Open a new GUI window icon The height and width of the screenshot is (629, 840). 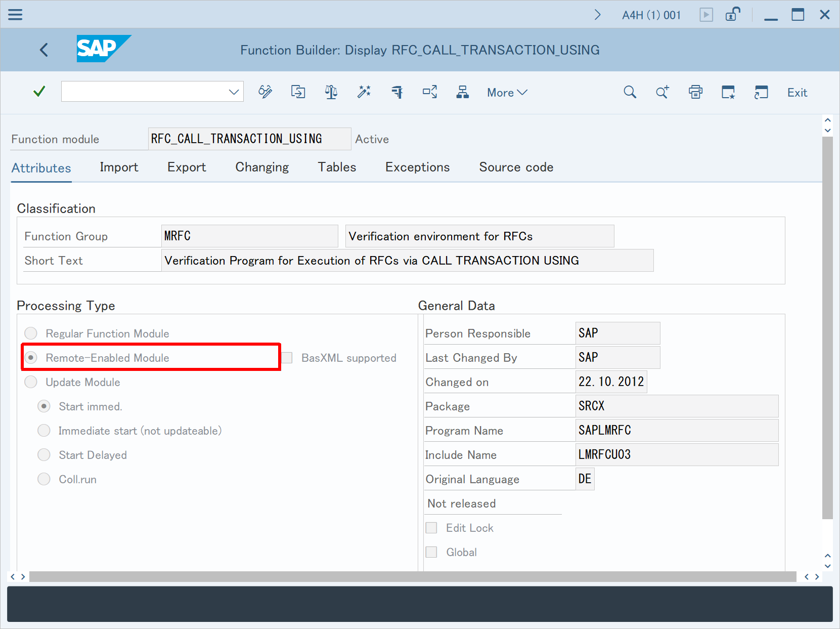tap(728, 92)
